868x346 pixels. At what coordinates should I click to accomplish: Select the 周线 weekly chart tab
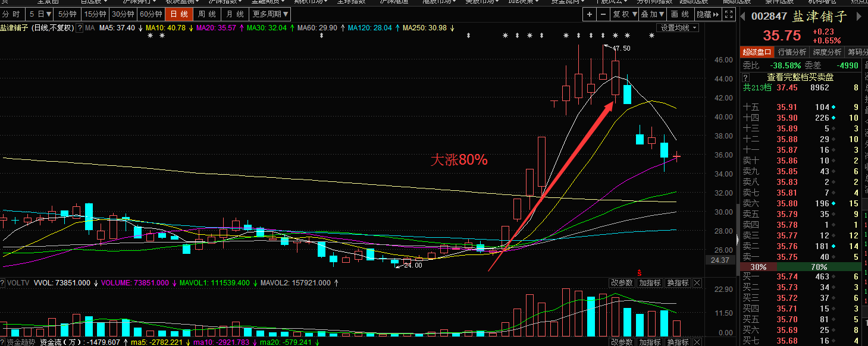point(206,14)
